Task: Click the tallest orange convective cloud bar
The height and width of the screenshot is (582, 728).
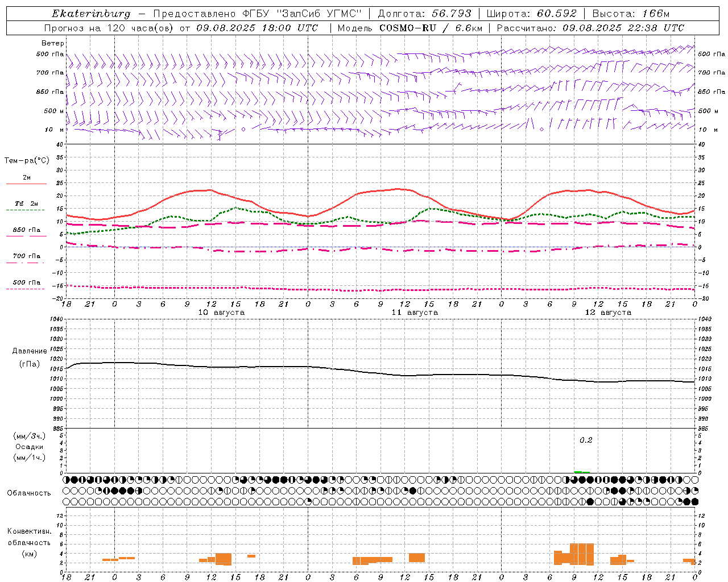Action: pos(582,554)
